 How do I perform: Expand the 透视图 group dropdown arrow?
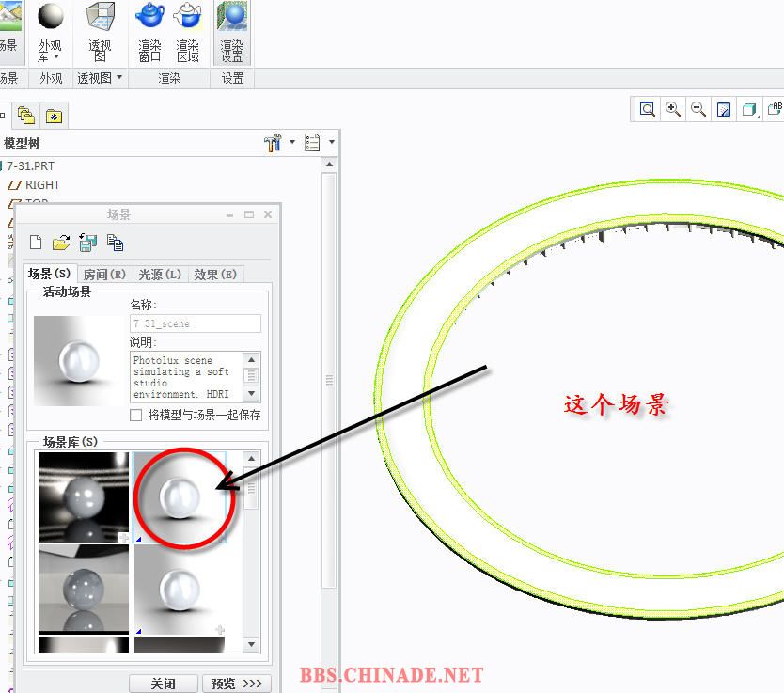[x=119, y=77]
